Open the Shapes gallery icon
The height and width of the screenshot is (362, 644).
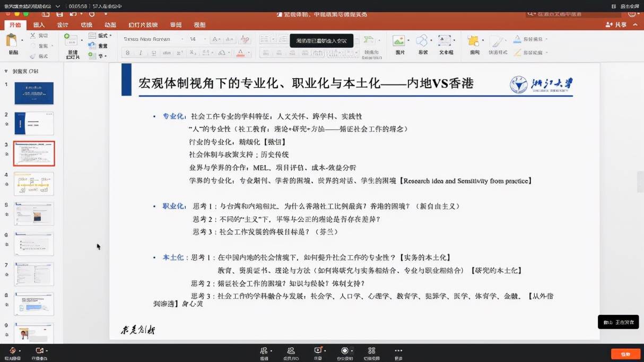(422, 41)
